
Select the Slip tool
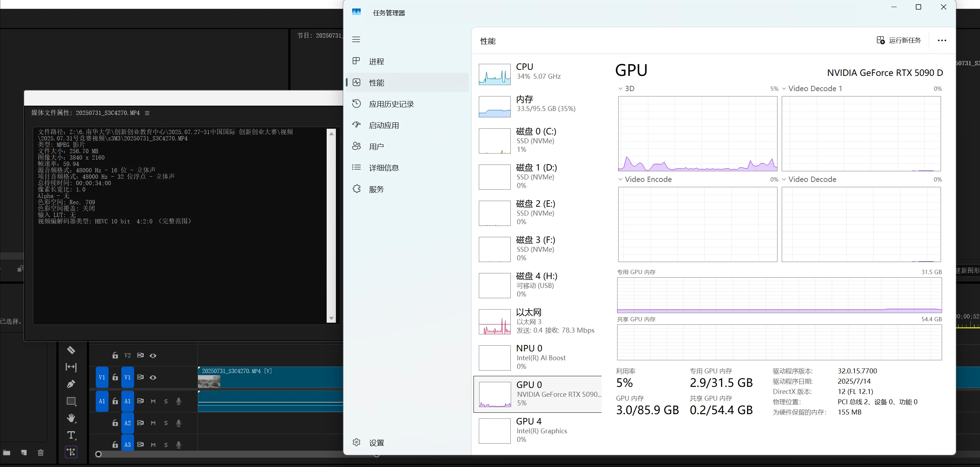coord(71,367)
